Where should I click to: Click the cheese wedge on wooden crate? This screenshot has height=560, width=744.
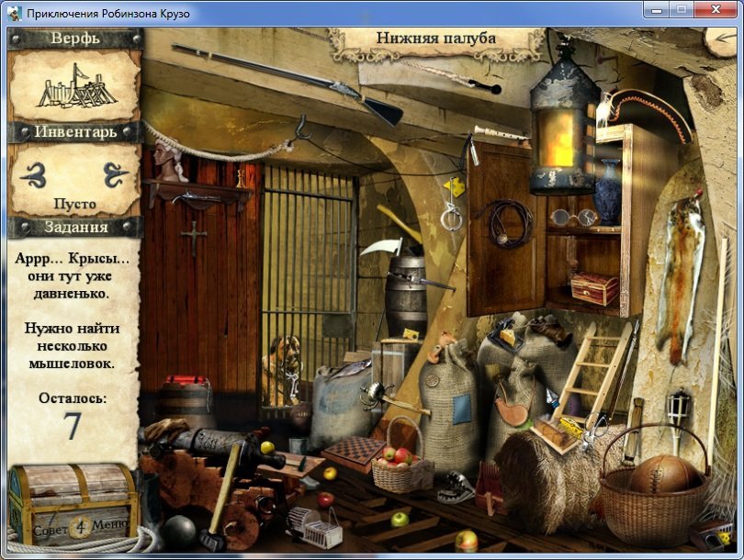click(411, 334)
